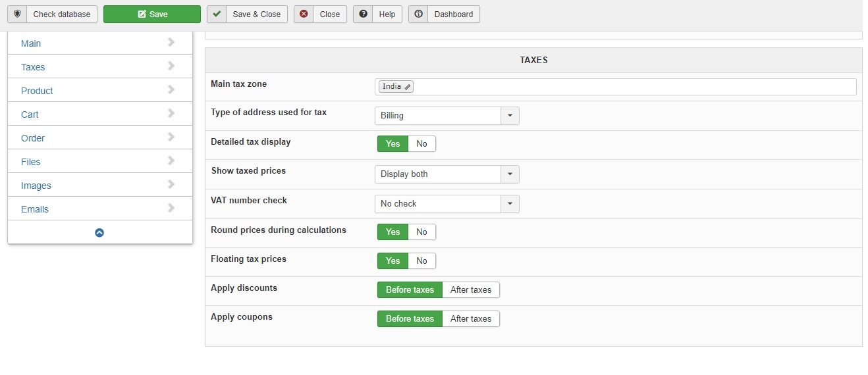Click the red X Close icon
This screenshot has height=375, width=868.
(x=304, y=14)
